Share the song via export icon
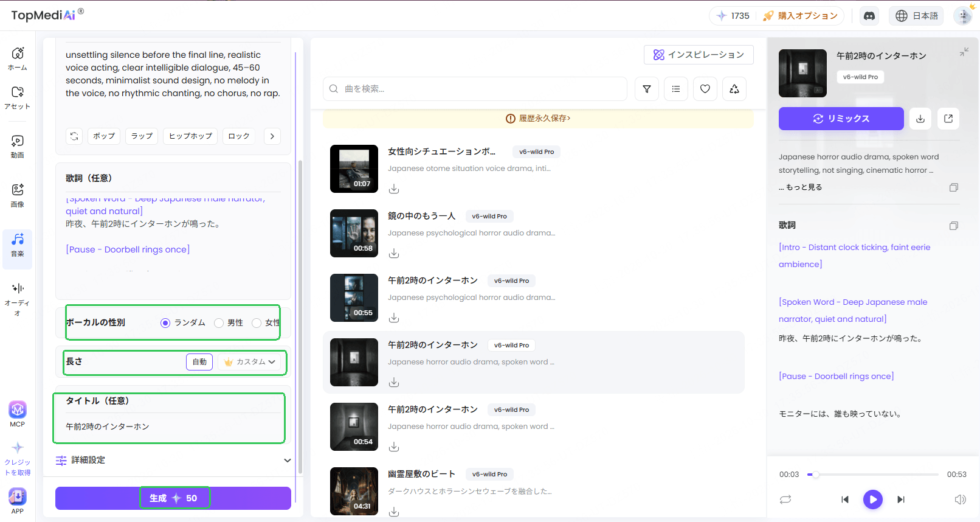980x522 pixels. (x=948, y=119)
